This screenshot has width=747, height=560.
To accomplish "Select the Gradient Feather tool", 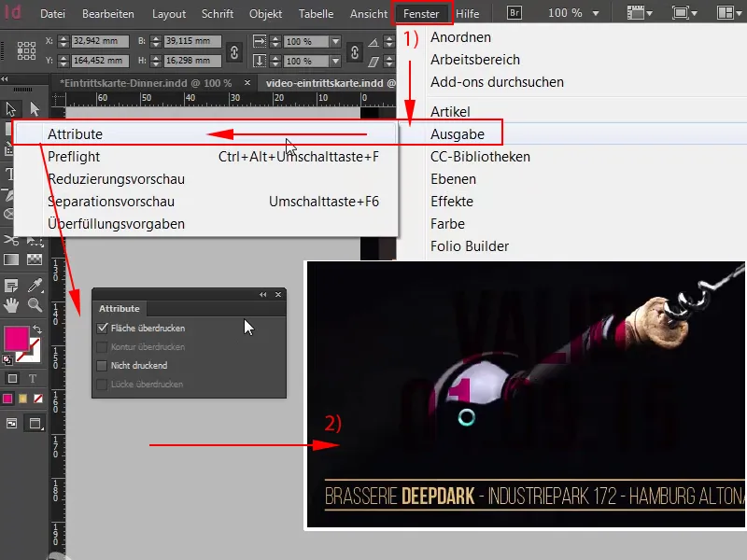I will (35, 259).
